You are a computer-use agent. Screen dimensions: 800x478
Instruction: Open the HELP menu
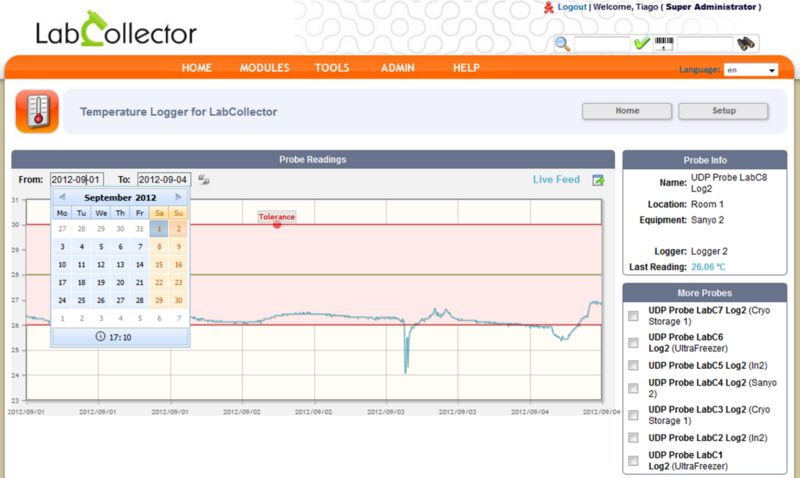(466, 68)
